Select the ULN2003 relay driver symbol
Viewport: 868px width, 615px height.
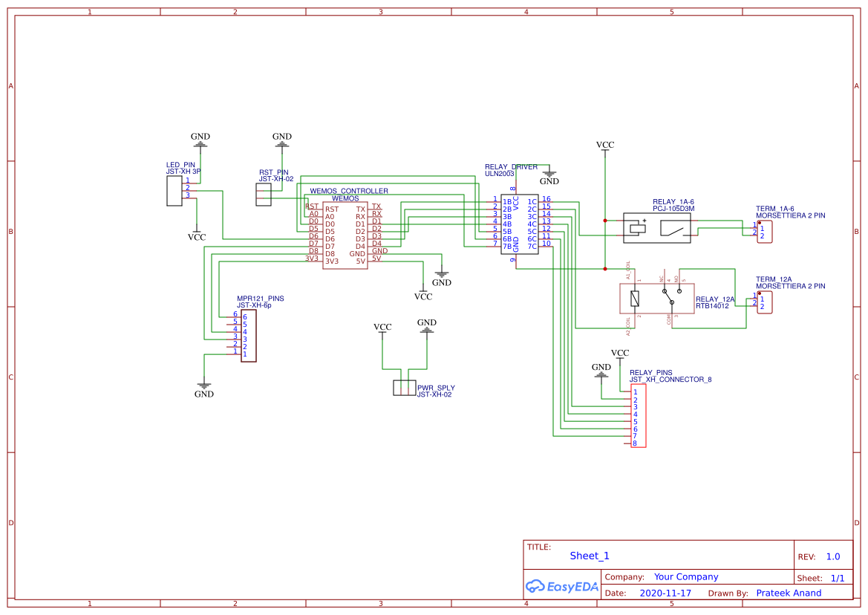520,223
